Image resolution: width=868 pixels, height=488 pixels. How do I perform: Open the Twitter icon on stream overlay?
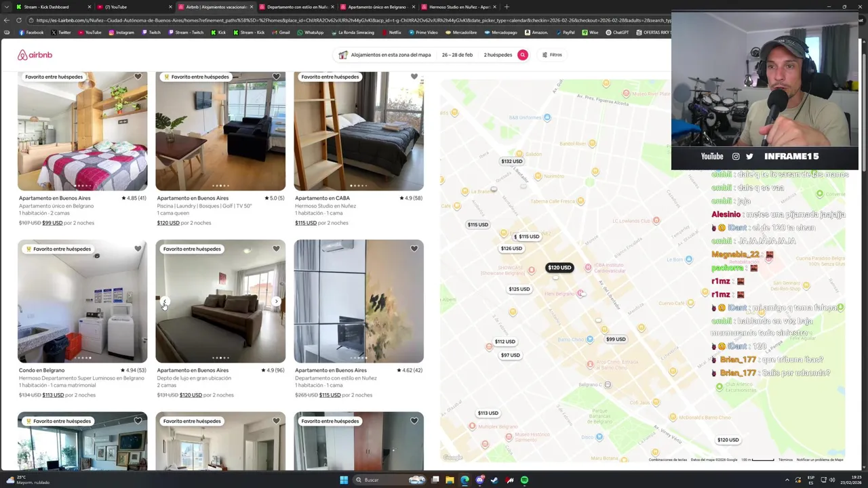click(749, 157)
